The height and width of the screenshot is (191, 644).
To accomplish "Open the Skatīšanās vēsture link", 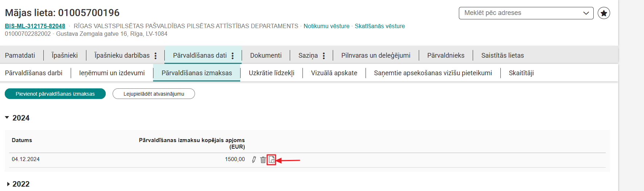I will click(380, 26).
